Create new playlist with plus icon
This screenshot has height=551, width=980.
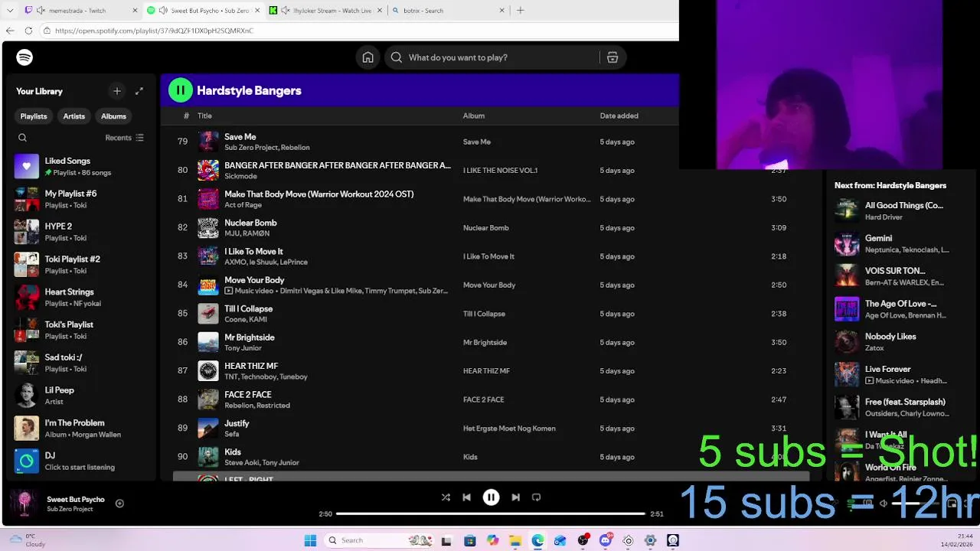(x=117, y=91)
